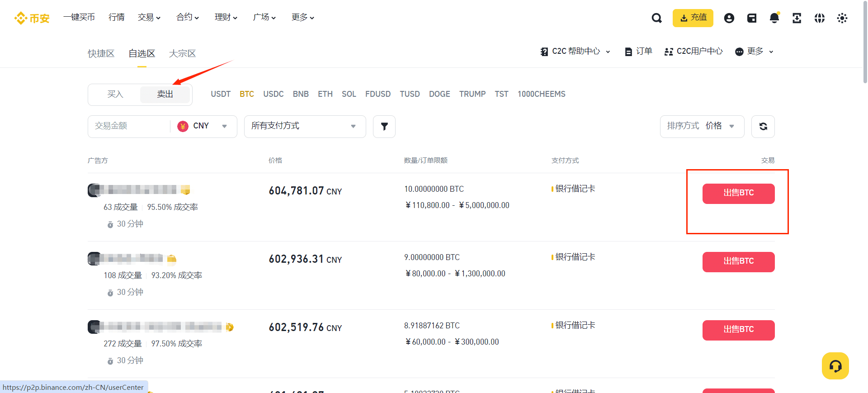
Task: Open the user profile account icon
Action: coord(729,18)
